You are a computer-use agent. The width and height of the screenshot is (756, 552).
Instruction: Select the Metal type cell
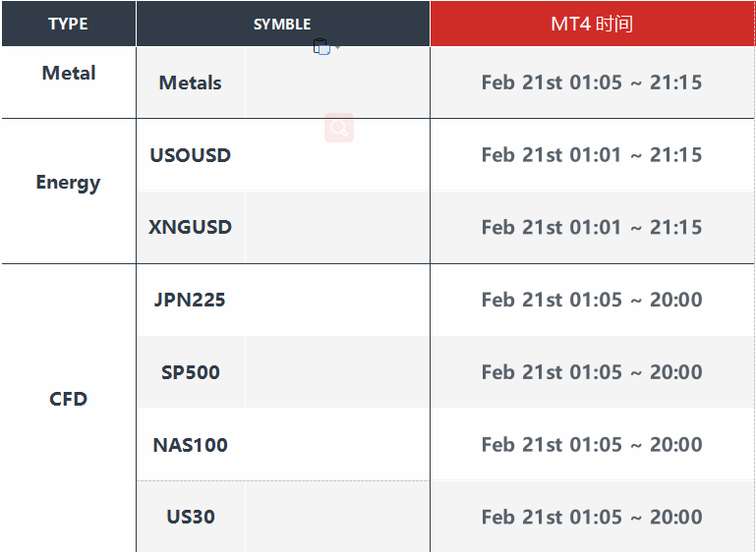pos(69,83)
